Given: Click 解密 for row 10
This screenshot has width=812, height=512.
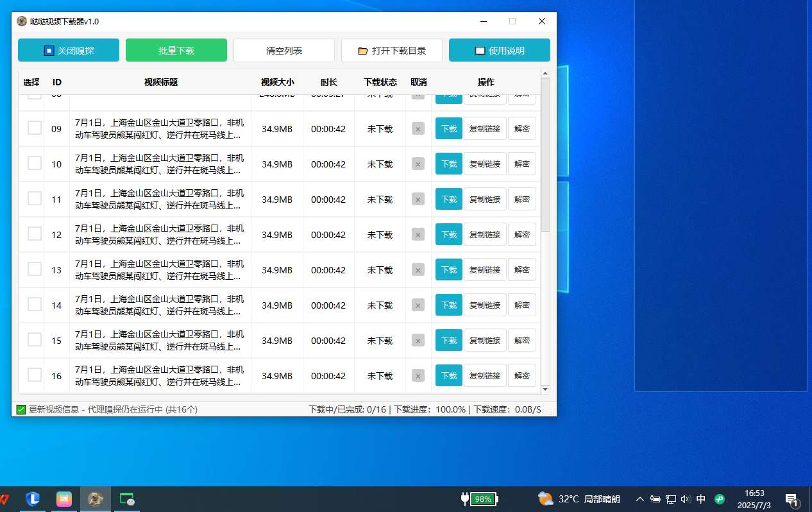Looking at the screenshot, I should point(522,164).
